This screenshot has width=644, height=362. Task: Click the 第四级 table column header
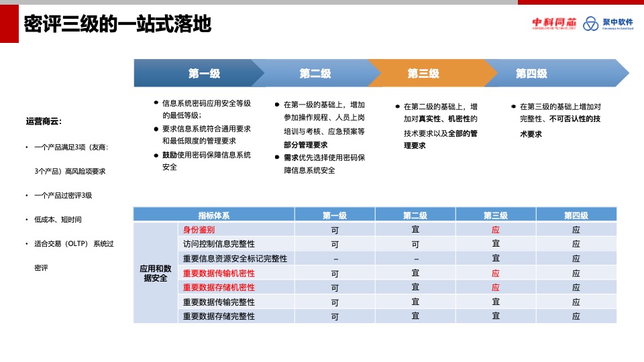pos(576,215)
